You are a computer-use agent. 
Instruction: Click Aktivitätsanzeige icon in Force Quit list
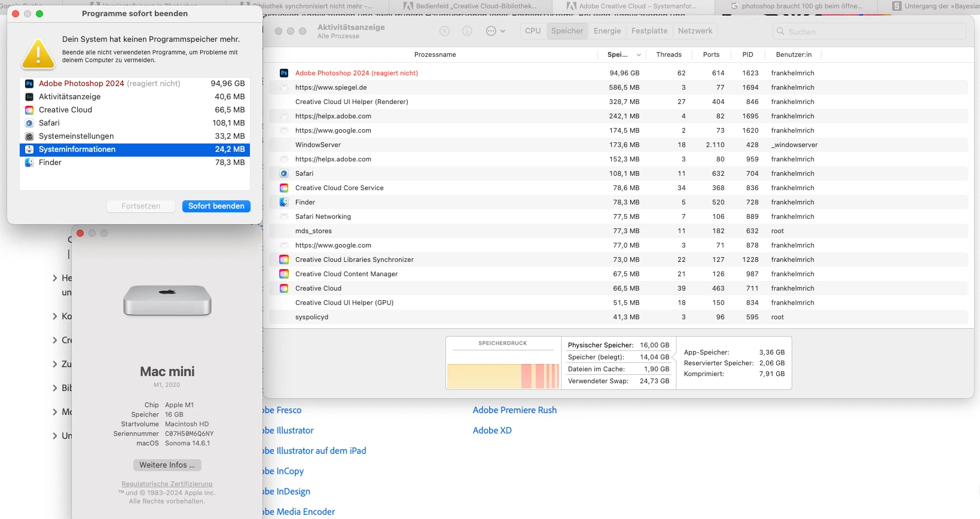[x=29, y=97]
